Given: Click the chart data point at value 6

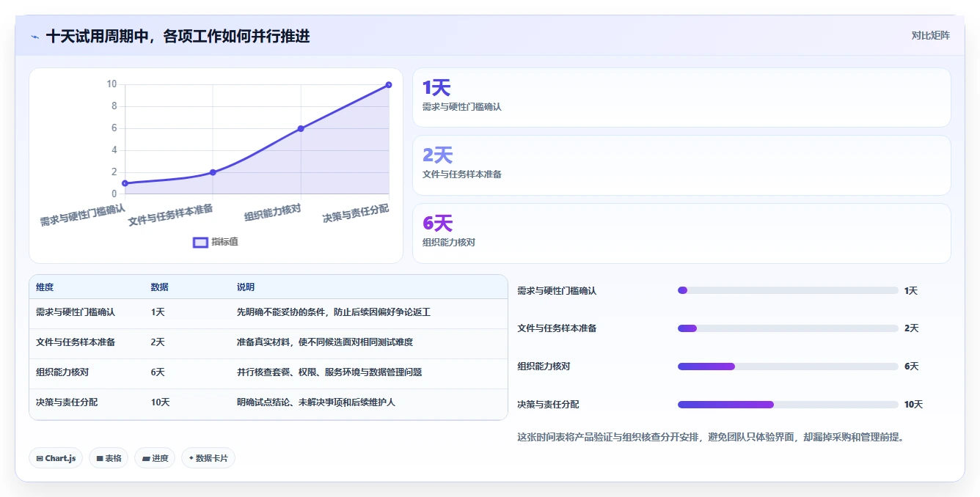Looking at the screenshot, I should point(301,128).
